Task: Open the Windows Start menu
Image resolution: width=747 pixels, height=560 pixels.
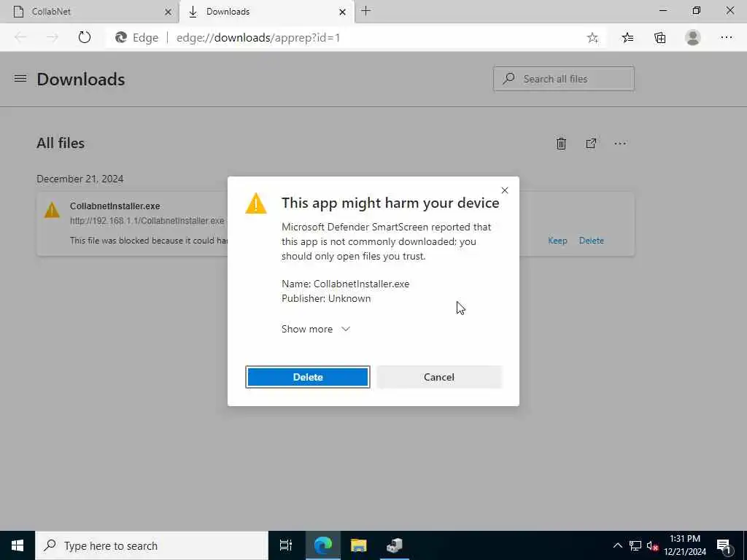Action: [x=18, y=545]
